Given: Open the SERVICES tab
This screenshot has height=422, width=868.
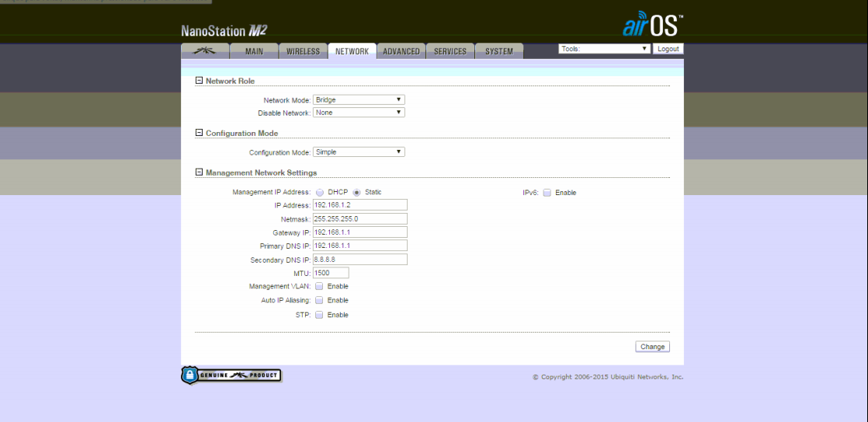Looking at the screenshot, I should click(x=450, y=51).
